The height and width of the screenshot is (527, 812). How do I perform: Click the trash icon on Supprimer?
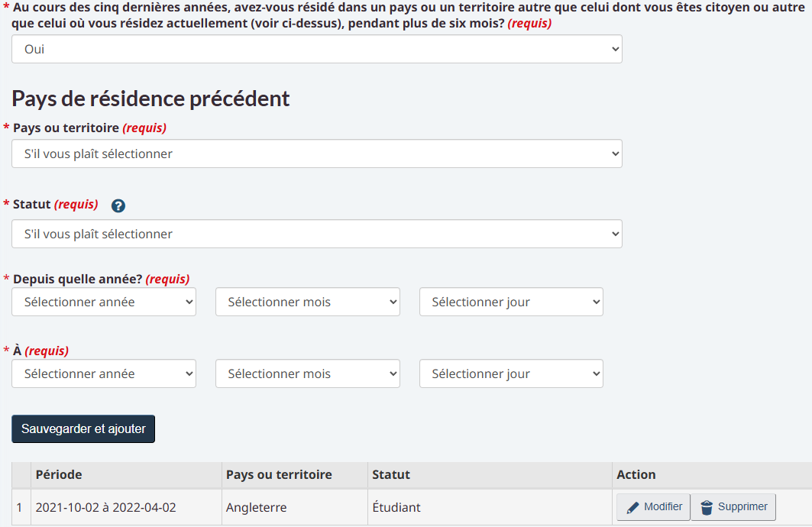707,507
